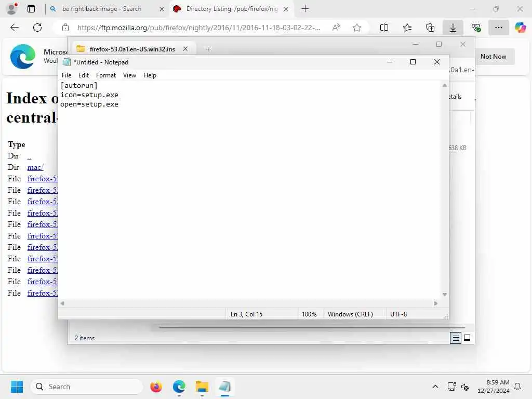Click the site info lock icon
Image resolution: width=532 pixels, height=399 pixels.
click(x=65, y=28)
